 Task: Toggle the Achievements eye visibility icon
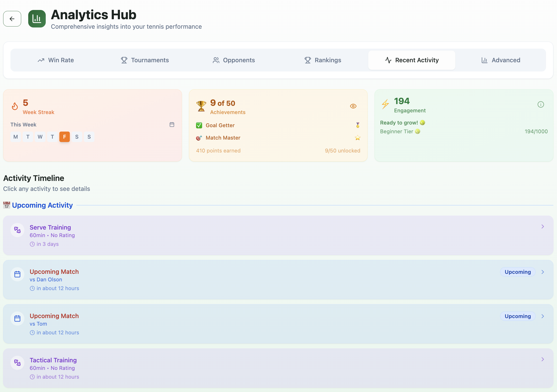353,106
